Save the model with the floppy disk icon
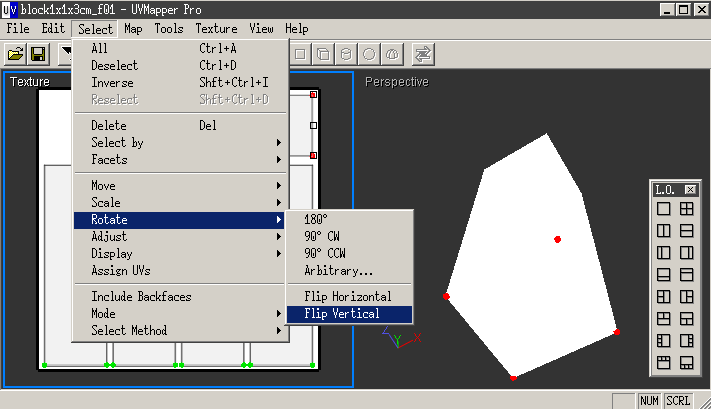The image size is (711, 409). click(x=38, y=54)
